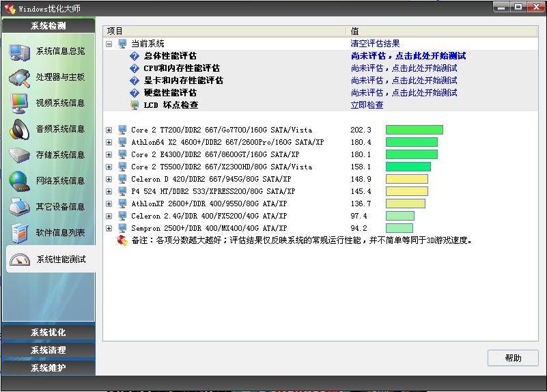The height and width of the screenshot is (392, 547).
Task: Click the computer icon for Core 2 T7200 row
Action: [x=122, y=130]
